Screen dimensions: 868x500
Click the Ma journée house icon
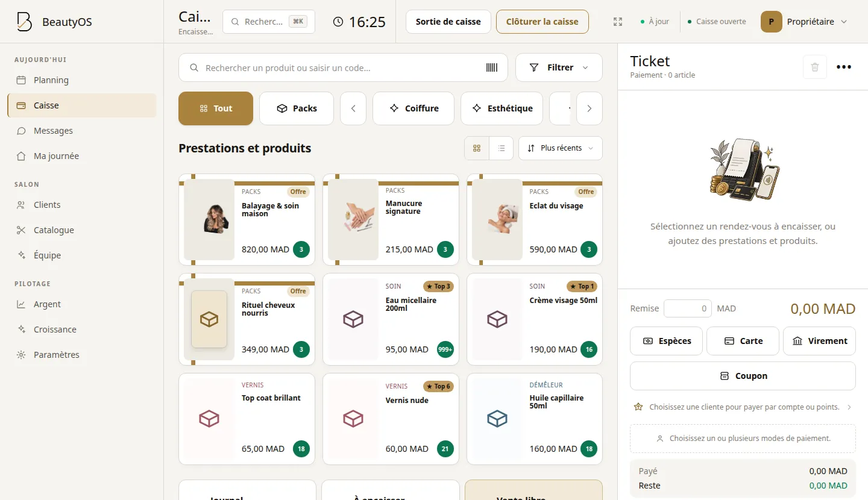coord(21,156)
